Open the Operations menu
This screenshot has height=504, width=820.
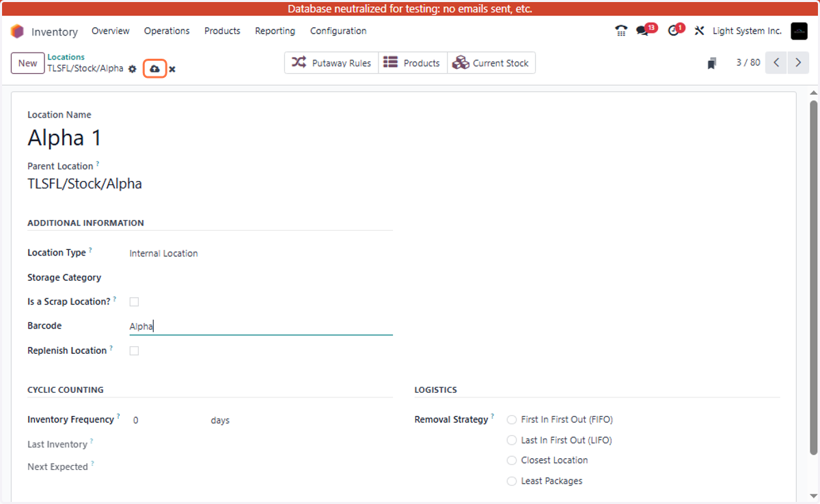(167, 31)
